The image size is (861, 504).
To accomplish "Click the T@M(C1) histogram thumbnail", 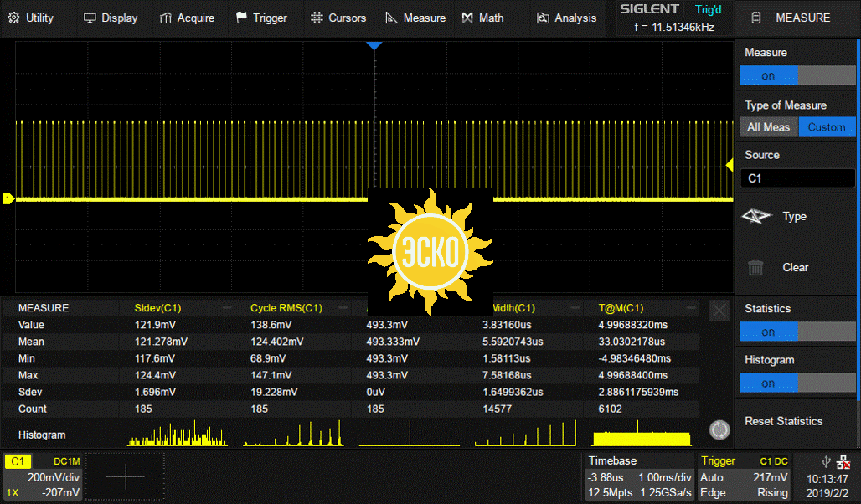I will click(x=642, y=433).
